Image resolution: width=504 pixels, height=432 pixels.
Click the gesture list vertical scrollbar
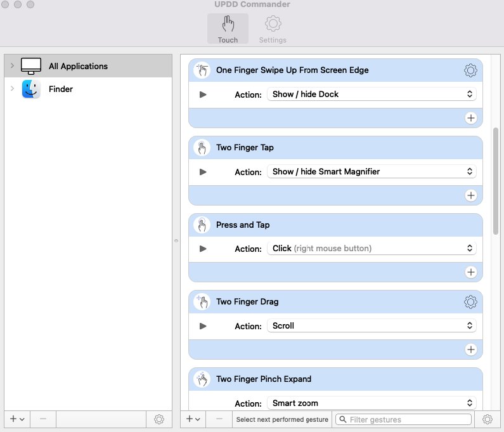pyautogui.click(x=496, y=181)
